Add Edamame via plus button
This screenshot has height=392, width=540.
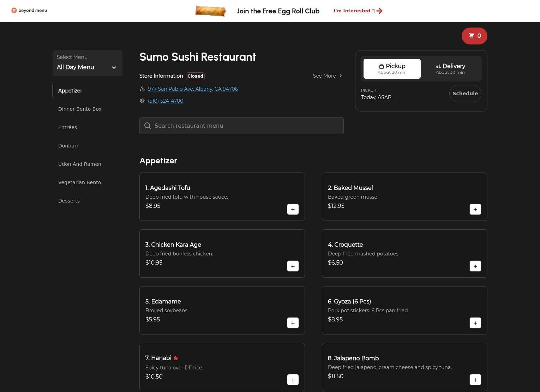click(x=293, y=323)
